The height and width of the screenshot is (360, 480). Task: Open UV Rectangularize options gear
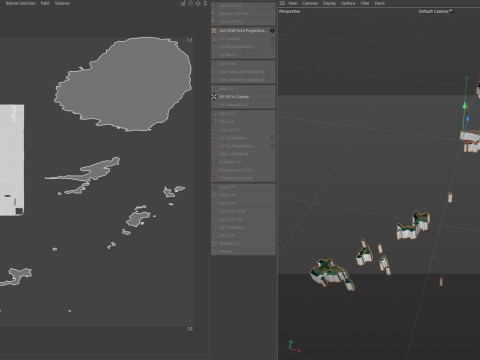point(272,146)
